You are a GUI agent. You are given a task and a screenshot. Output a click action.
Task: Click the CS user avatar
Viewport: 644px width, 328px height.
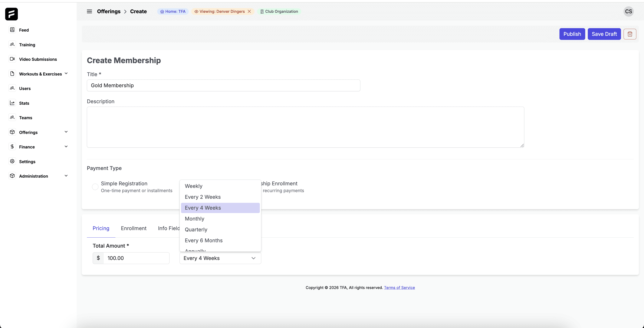coord(628,12)
